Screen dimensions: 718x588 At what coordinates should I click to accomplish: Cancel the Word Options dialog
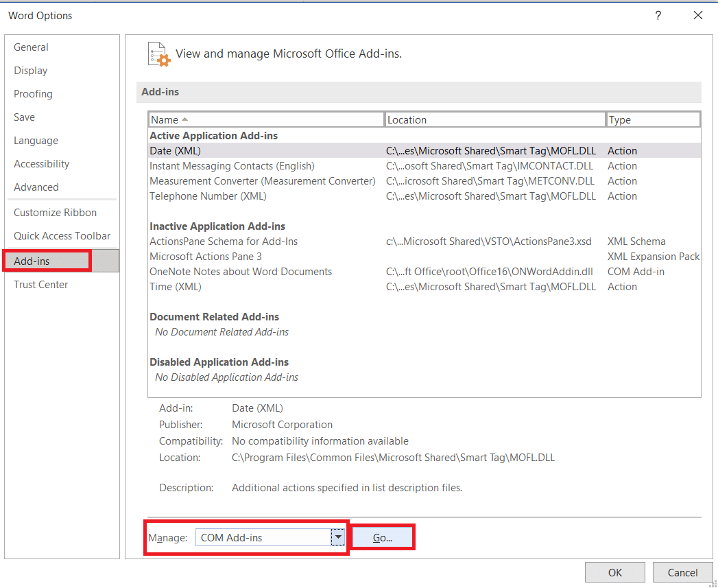tap(682, 572)
